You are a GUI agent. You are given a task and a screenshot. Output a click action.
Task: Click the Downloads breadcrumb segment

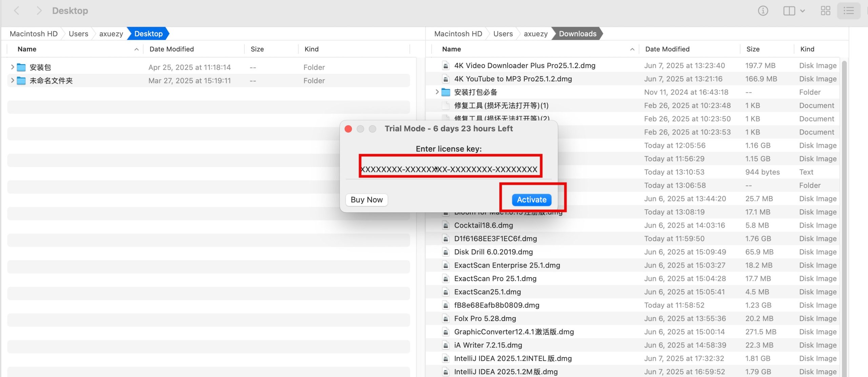click(577, 34)
